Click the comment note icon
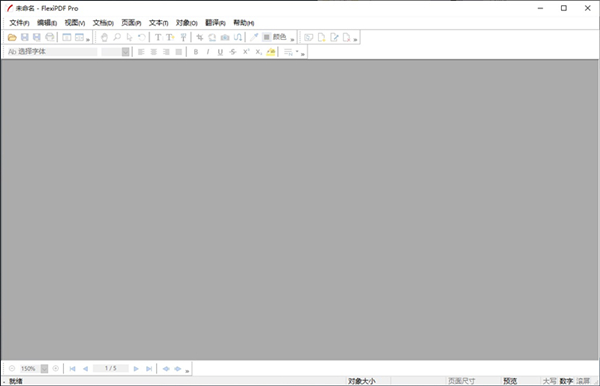The image size is (600, 386). pos(308,37)
